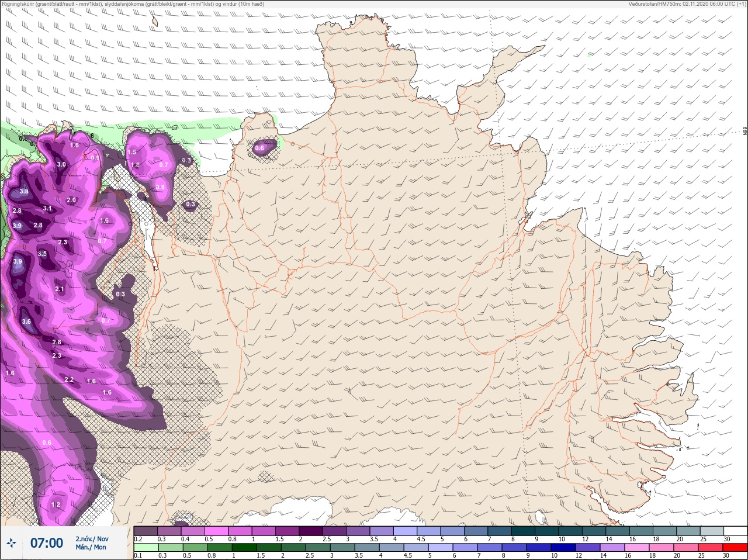Click the 1.5 snowfall value on map

[x=132, y=152]
